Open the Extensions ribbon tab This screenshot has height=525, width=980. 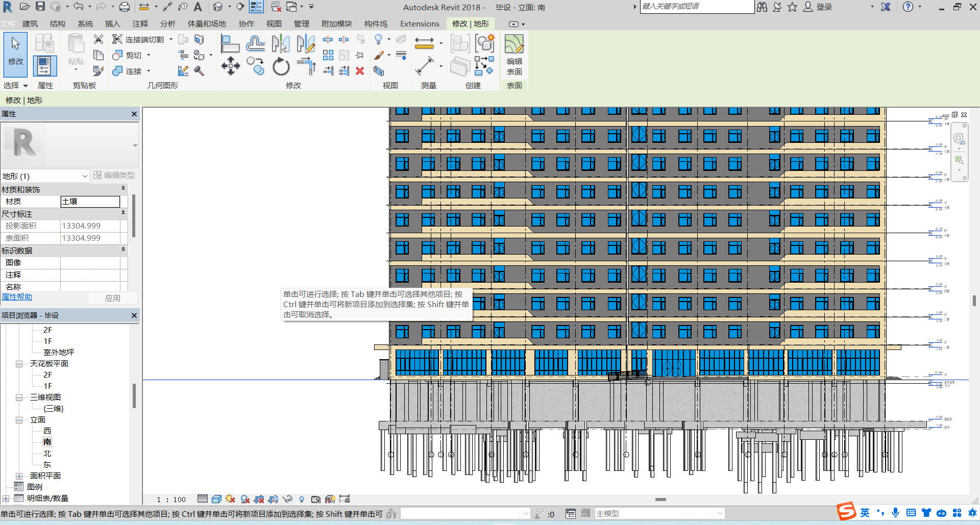420,23
